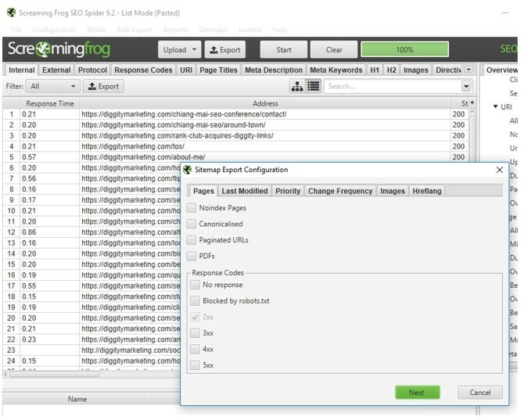
Task: Enable the 3xx response code checkbox
Action: [195, 333]
